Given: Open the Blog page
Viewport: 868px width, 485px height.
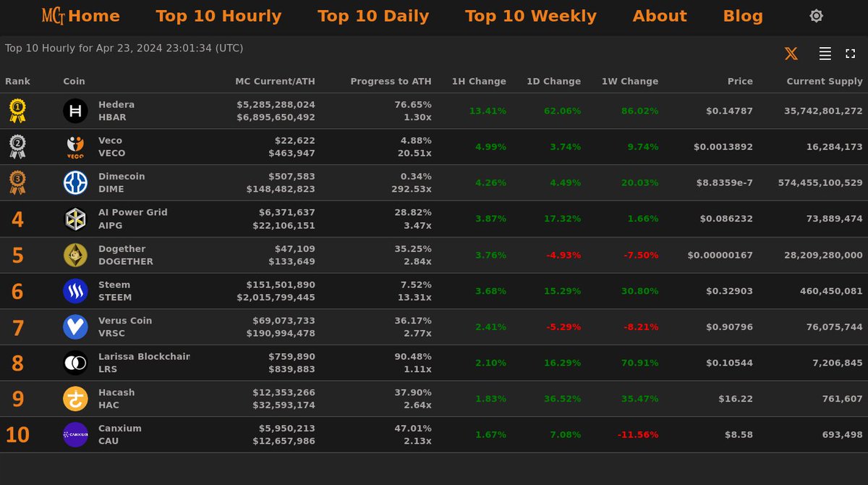Looking at the screenshot, I should click(x=743, y=16).
